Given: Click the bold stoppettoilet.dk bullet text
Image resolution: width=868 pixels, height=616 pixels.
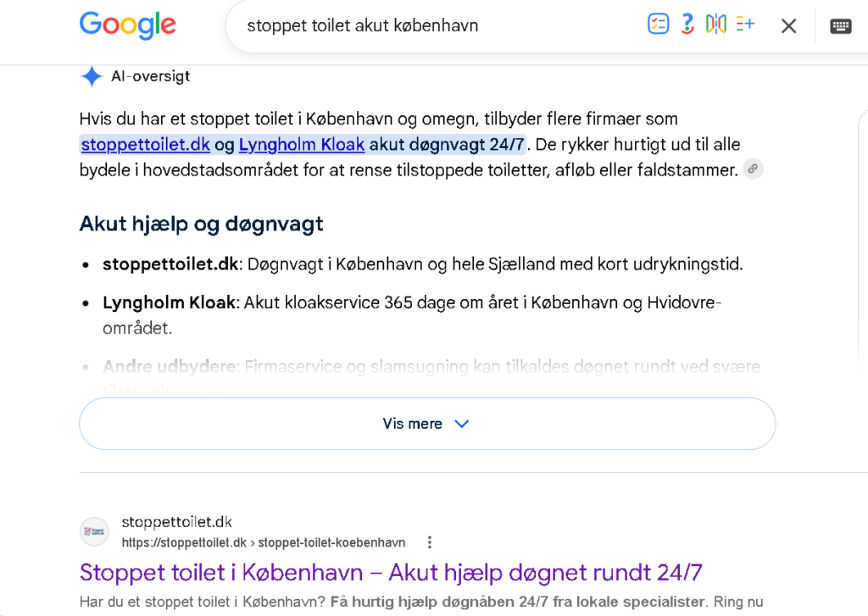Looking at the screenshot, I should (x=170, y=264).
